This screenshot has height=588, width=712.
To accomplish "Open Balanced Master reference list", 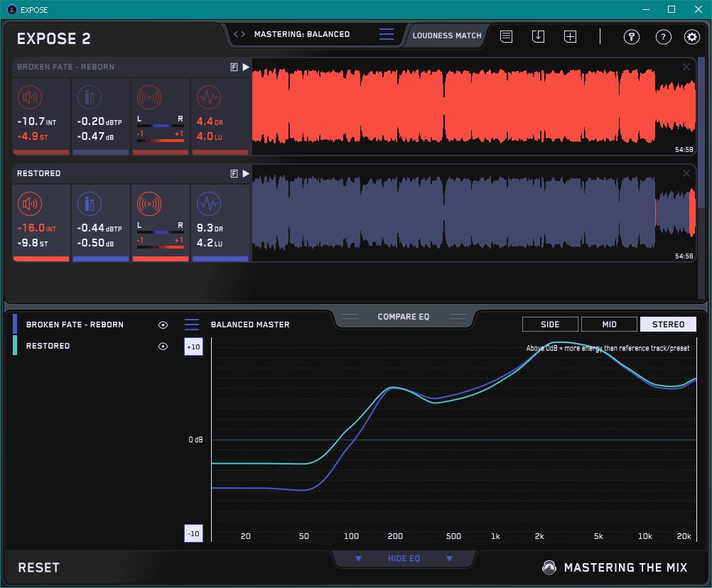I will pos(192,325).
